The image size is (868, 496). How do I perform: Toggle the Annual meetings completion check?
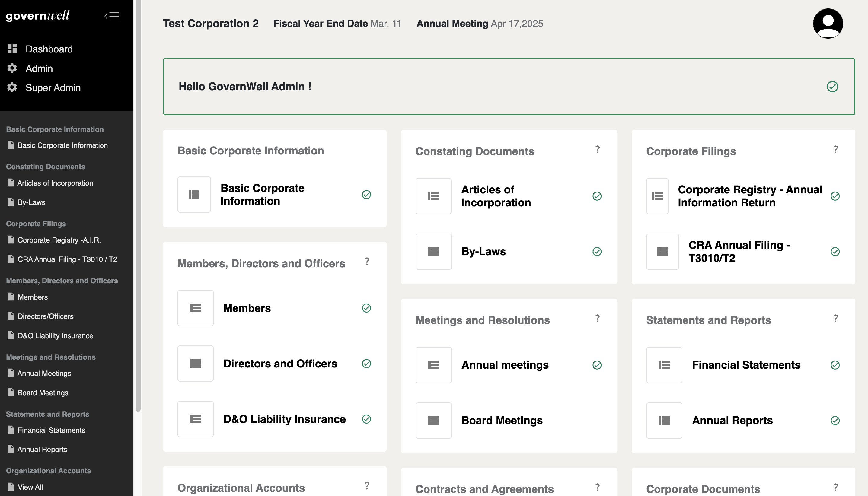[x=597, y=365]
